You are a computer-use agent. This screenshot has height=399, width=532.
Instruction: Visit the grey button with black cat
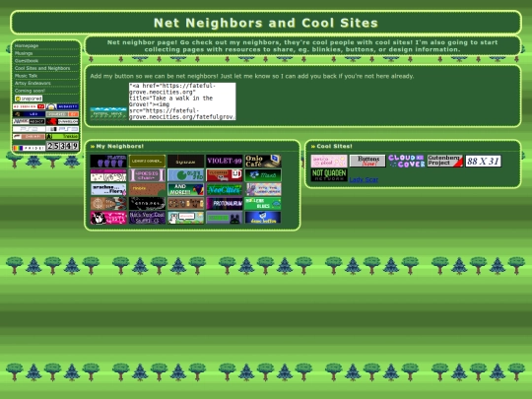[225, 218]
